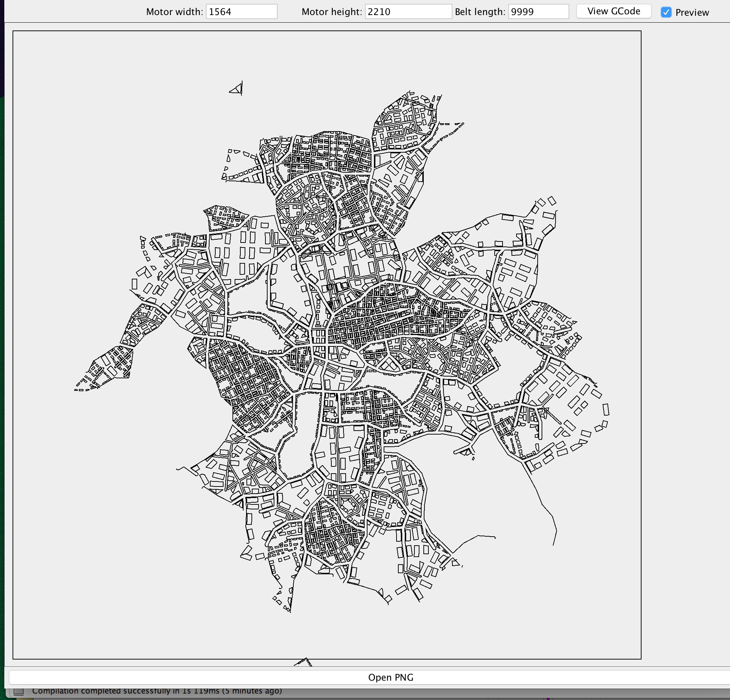Click the Preview label next to checkbox

click(692, 13)
